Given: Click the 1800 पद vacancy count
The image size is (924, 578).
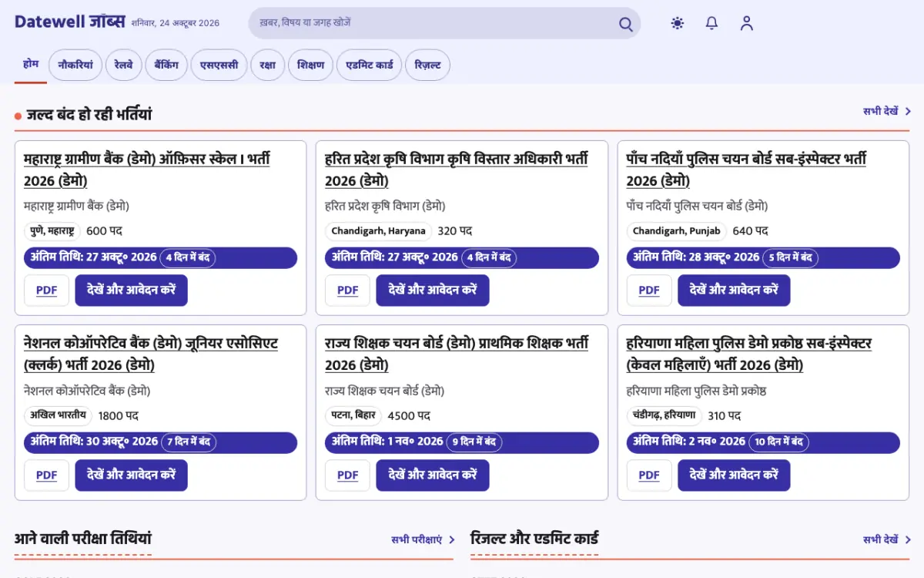Looking at the screenshot, I should [x=119, y=416].
